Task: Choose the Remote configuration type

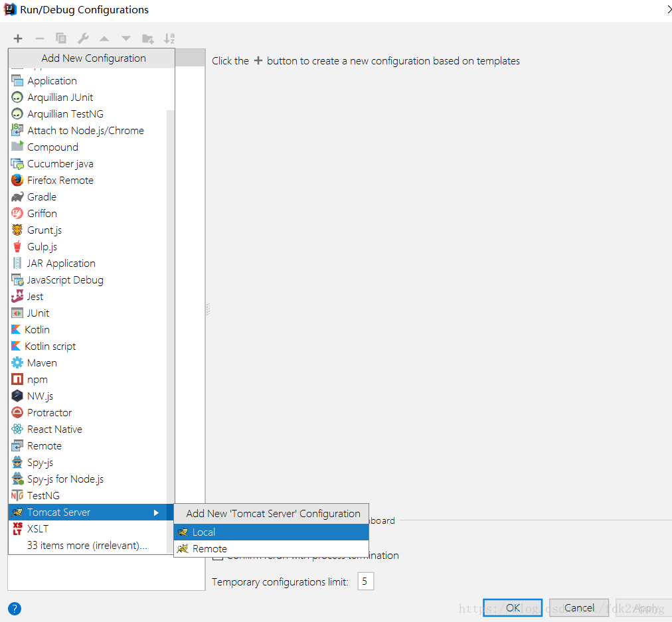Action: coord(88,446)
